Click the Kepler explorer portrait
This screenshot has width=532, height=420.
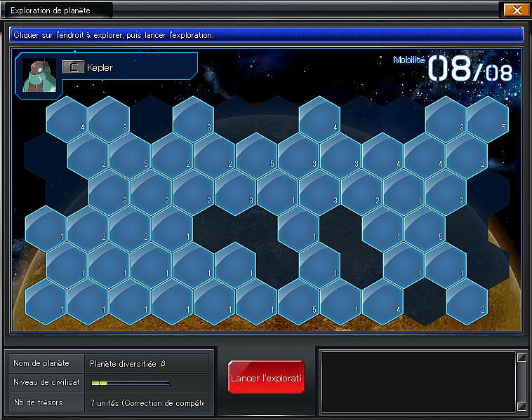[39, 75]
